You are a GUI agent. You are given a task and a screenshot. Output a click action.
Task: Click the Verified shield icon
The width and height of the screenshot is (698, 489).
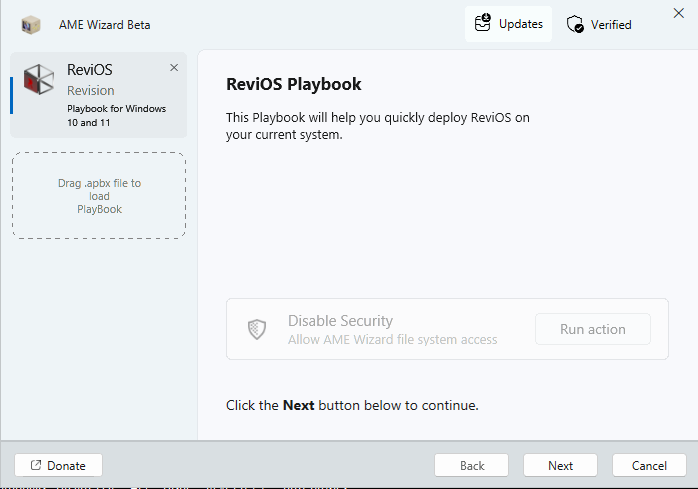575,25
